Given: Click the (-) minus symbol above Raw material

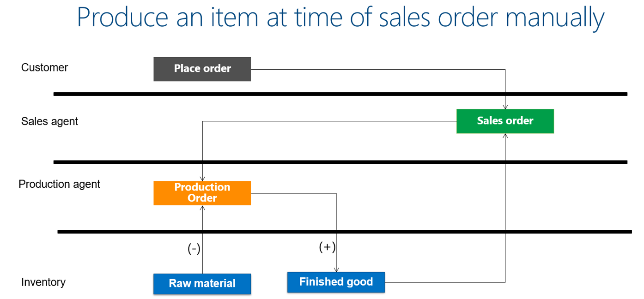Looking at the screenshot, I should pyautogui.click(x=194, y=249).
